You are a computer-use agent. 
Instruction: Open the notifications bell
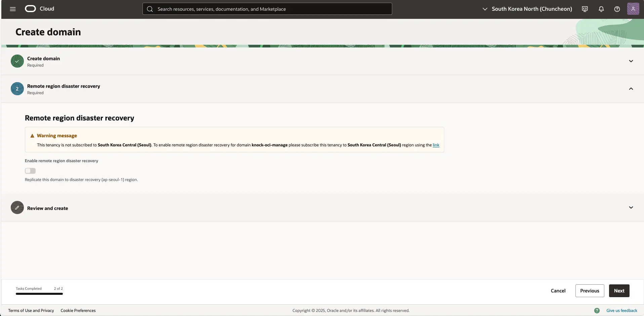601,9
